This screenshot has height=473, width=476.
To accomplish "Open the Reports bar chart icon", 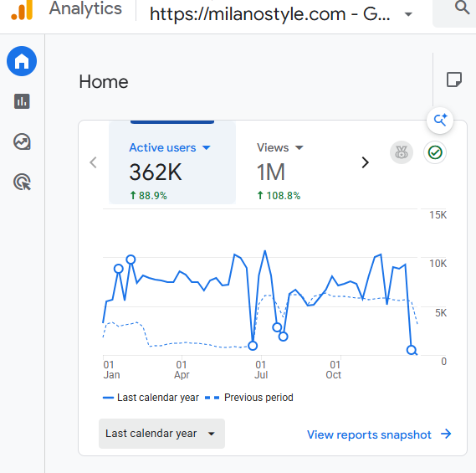I will [x=22, y=101].
